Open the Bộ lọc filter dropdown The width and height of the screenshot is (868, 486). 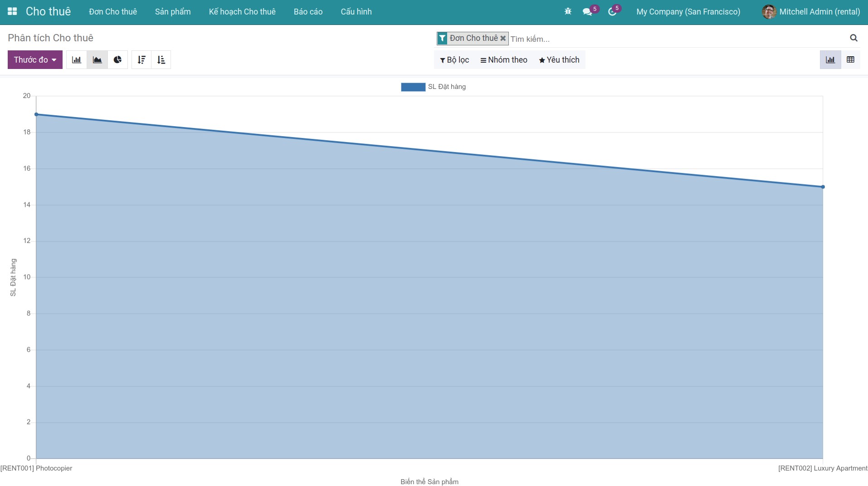click(x=454, y=60)
